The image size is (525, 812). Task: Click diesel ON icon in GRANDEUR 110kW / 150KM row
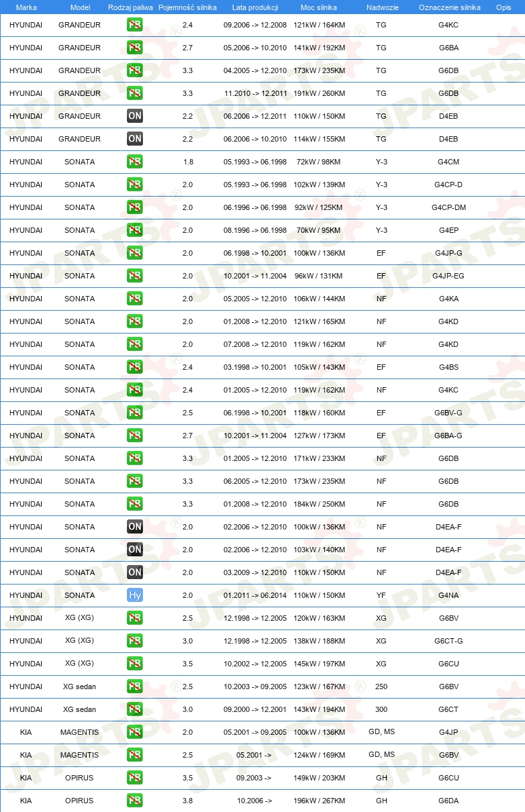pyautogui.click(x=135, y=116)
